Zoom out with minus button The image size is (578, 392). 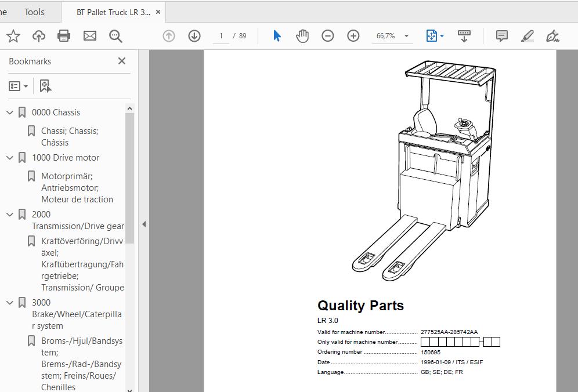click(327, 36)
